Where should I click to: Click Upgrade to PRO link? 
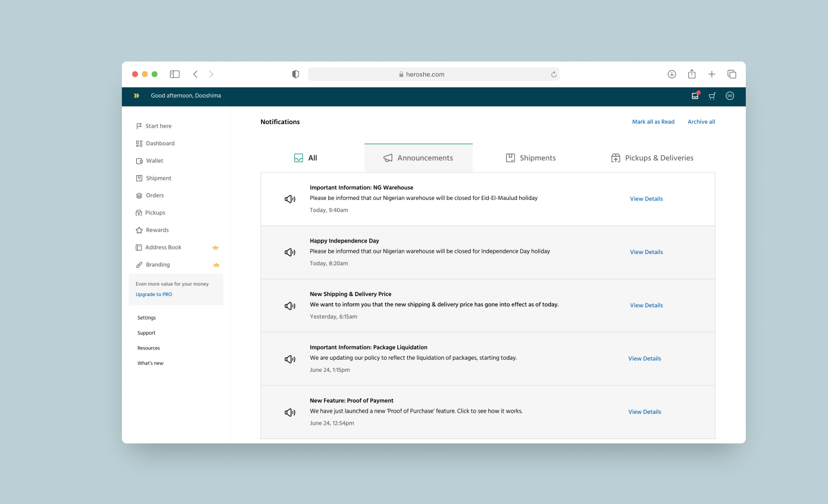click(154, 294)
